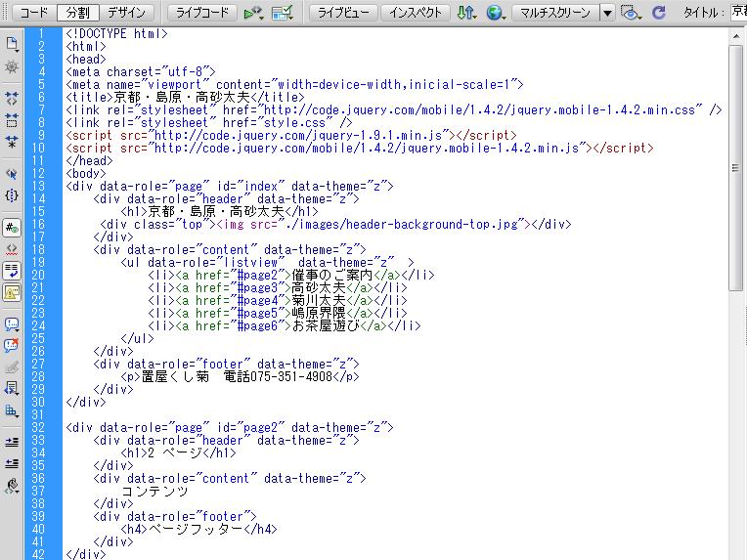Click the style.css link line
Viewport: 747px width, 560px height.
(209, 122)
